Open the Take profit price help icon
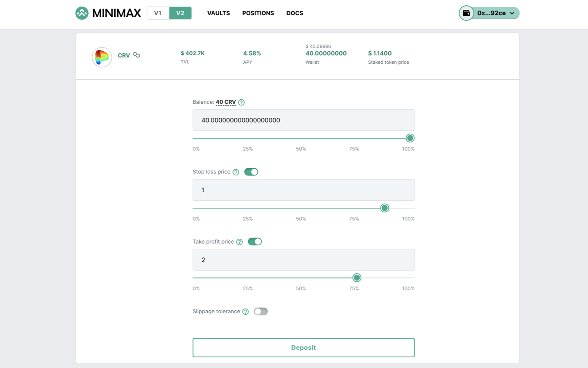 coord(239,242)
